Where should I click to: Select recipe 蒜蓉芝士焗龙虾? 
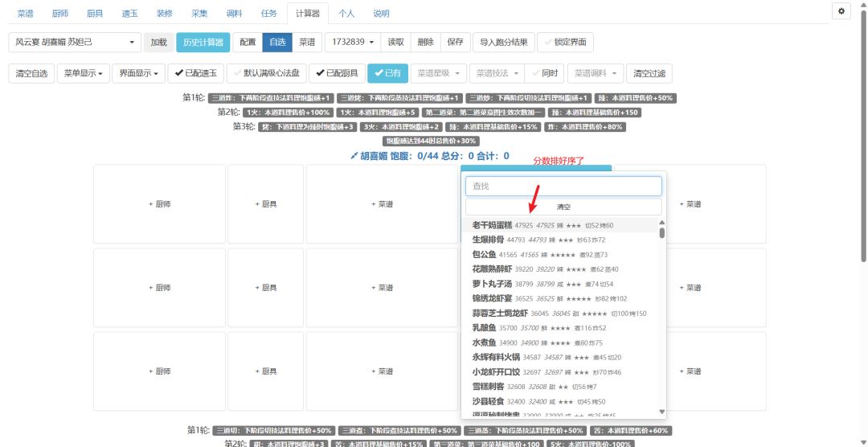[x=559, y=314]
